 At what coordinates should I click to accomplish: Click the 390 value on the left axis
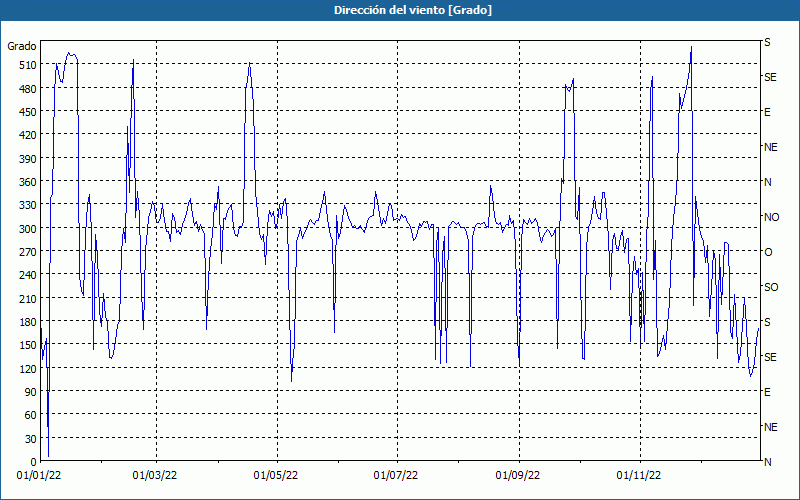(x=28, y=159)
